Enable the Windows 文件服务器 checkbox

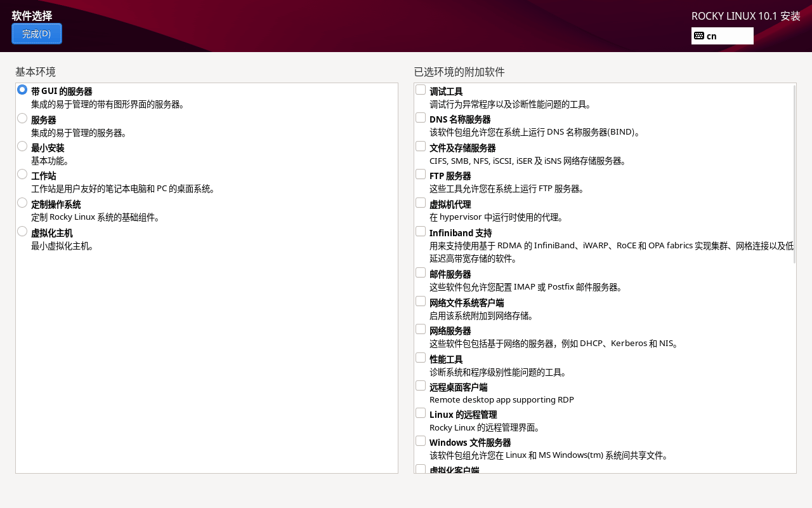[x=421, y=441]
